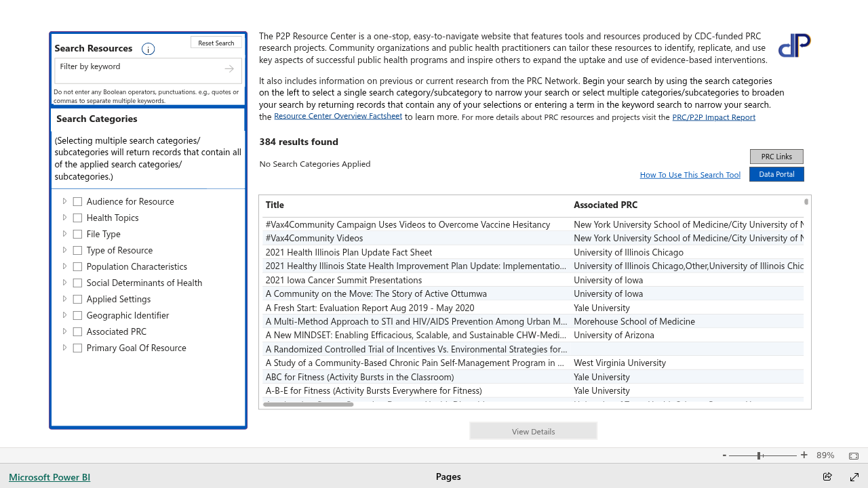Image resolution: width=868 pixels, height=488 pixels.
Task: Tick the File Type checkbox
Action: click(x=77, y=234)
